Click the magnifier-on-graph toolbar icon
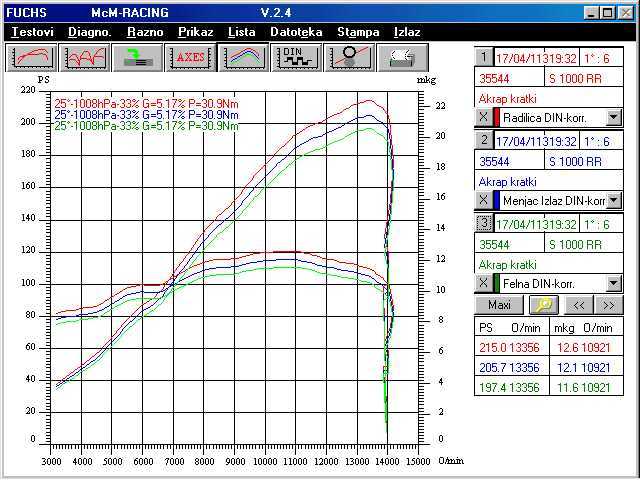The width and height of the screenshot is (640, 480). (x=349, y=56)
